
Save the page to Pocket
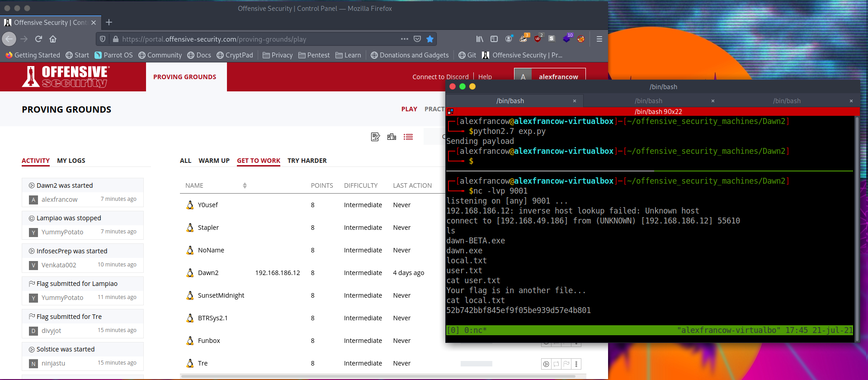(417, 39)
